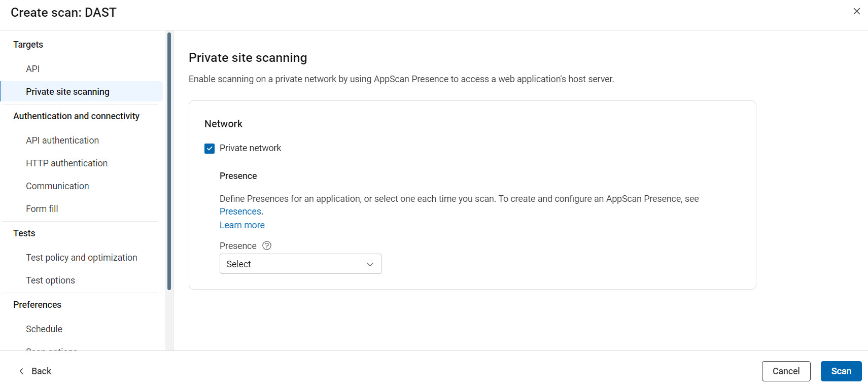This screenshot has height=389, width=868.
Task: Open the API section in sidebar
Action: 33,68
